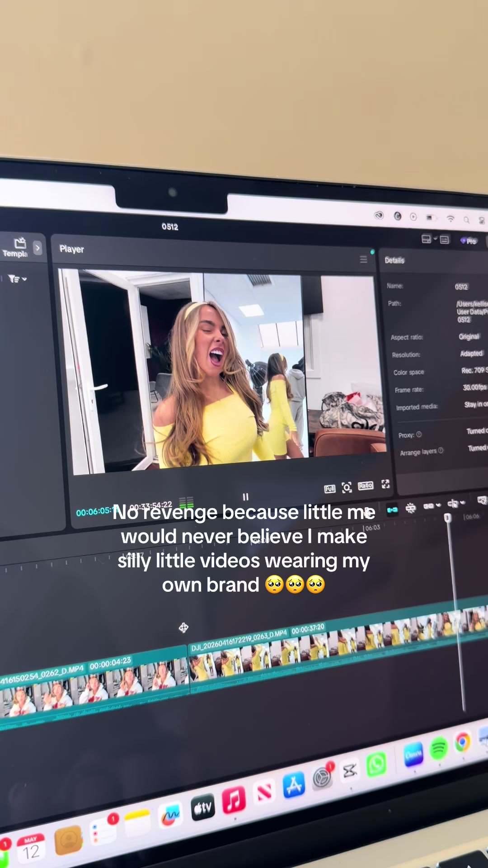
Task: Click the audio level meter beside the timecode
Action: [x=186, y=502]
